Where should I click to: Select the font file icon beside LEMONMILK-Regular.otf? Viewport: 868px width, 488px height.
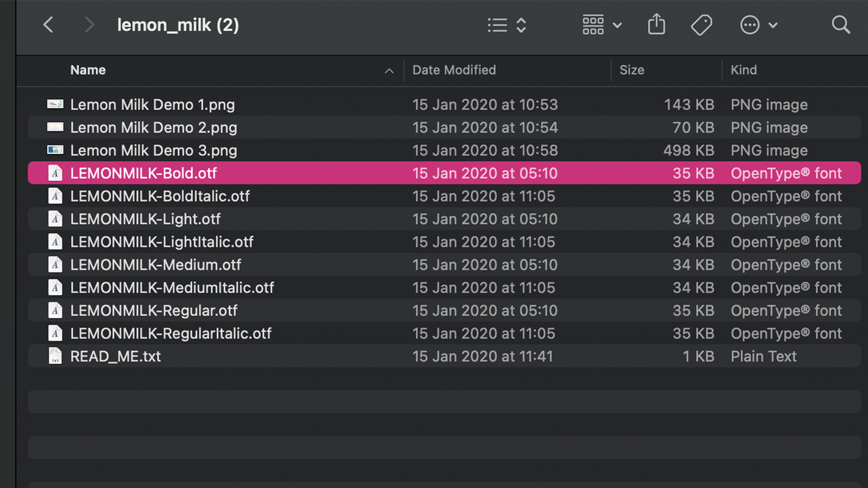pyautogui.click(x=55, y=310)
